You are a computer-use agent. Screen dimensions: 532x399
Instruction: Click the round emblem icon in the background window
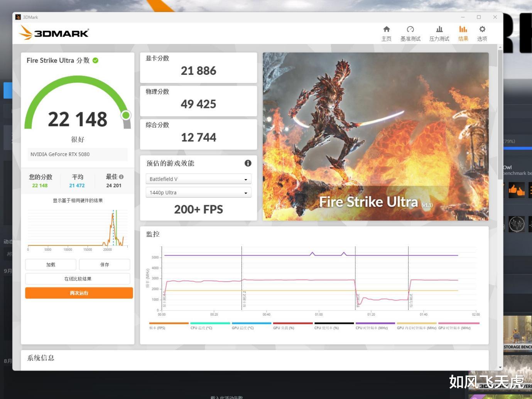point(517,224)
